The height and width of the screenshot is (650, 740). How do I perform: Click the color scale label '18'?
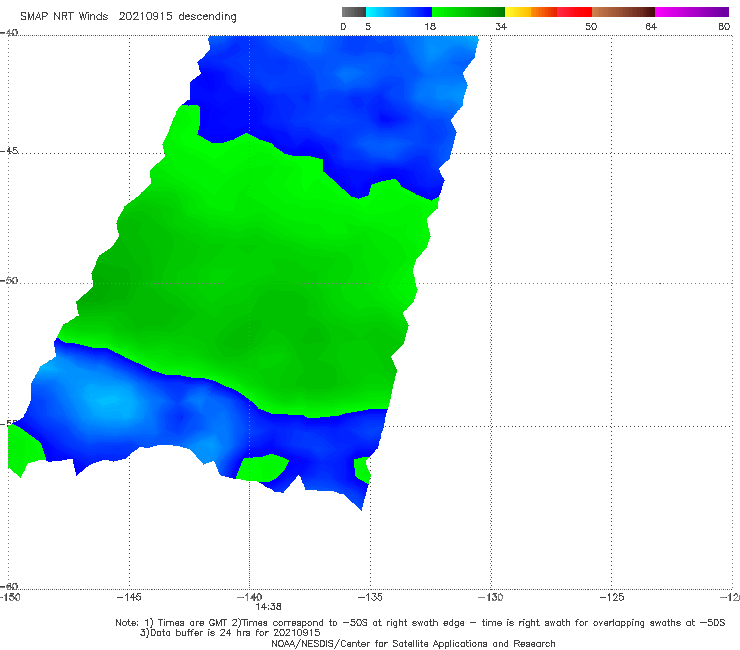pos(430,26)
